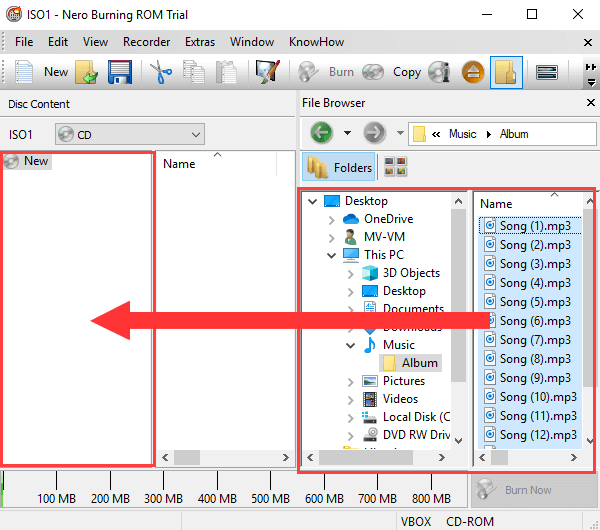The height and width of the screenshot is (530, 600).
Task: Expand the toolbar overflow arrows
Action: pos(591,75)
